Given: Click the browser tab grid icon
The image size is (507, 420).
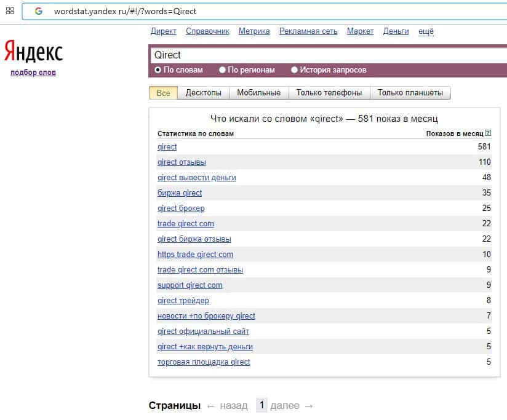Looking at the screenshot, I should (x=10, y=11).
